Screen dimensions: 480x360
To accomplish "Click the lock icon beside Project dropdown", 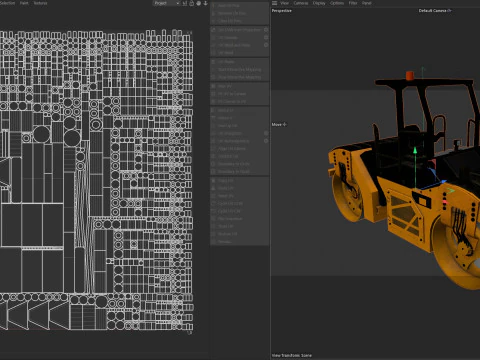I will [191, 3].
